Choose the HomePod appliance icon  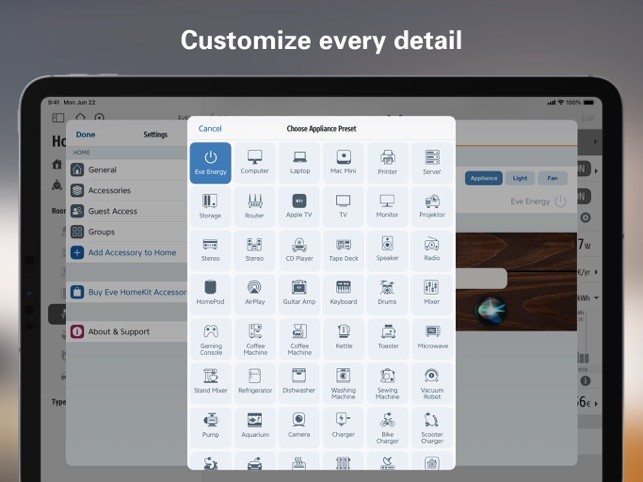coord(210,294)
